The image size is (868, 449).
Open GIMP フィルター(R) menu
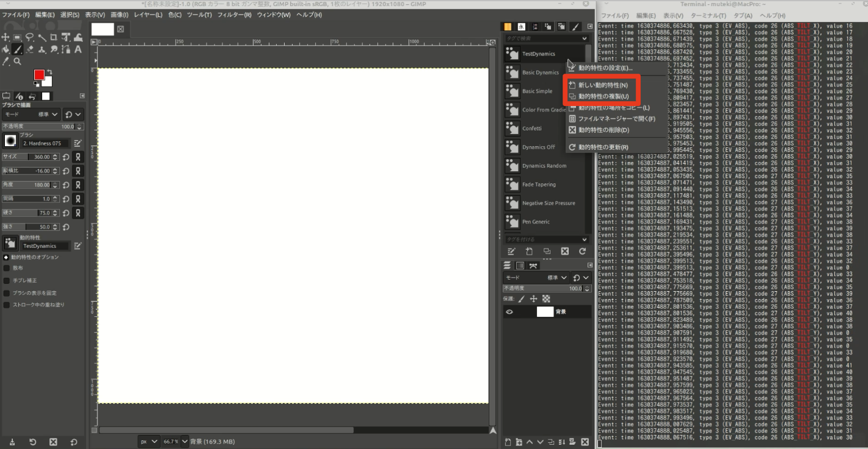point(234,15)
